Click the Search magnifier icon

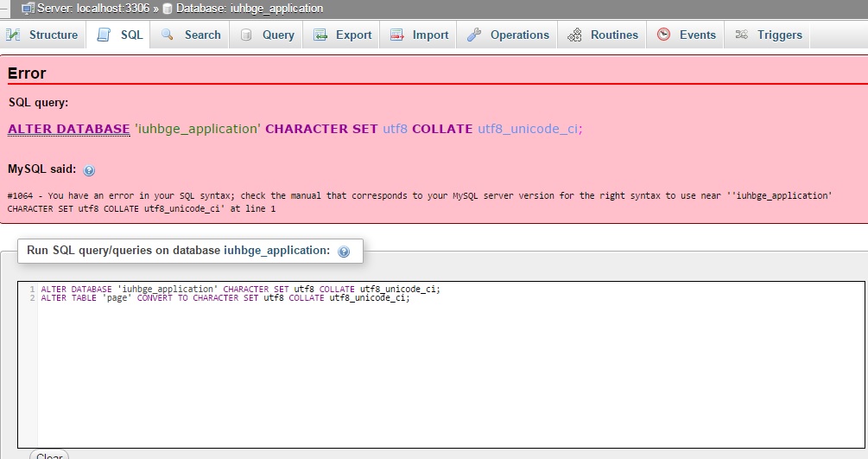pyautogui.click(x=168, y=35)
